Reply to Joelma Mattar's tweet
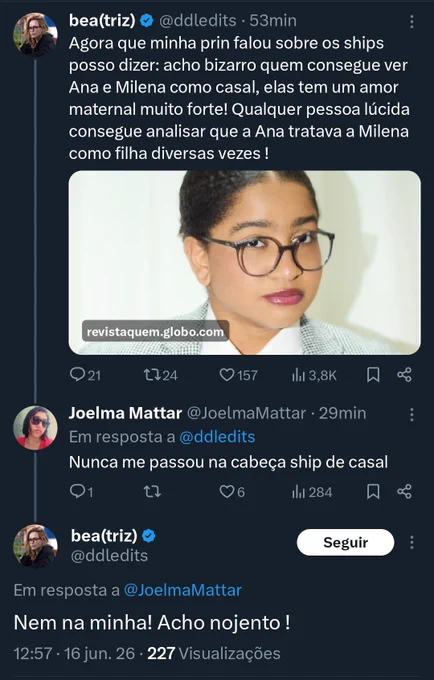The width and height of the screenshot is (434, 680). tap(77, 491)
